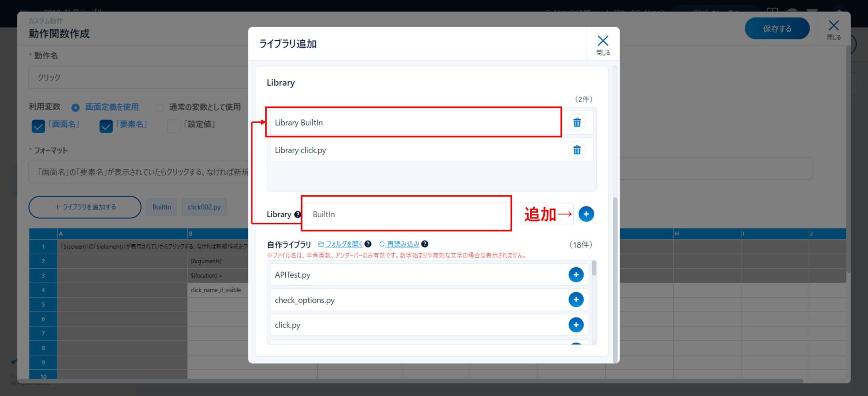Select the 通常の変数として使用 radio option

coord(160,107)
